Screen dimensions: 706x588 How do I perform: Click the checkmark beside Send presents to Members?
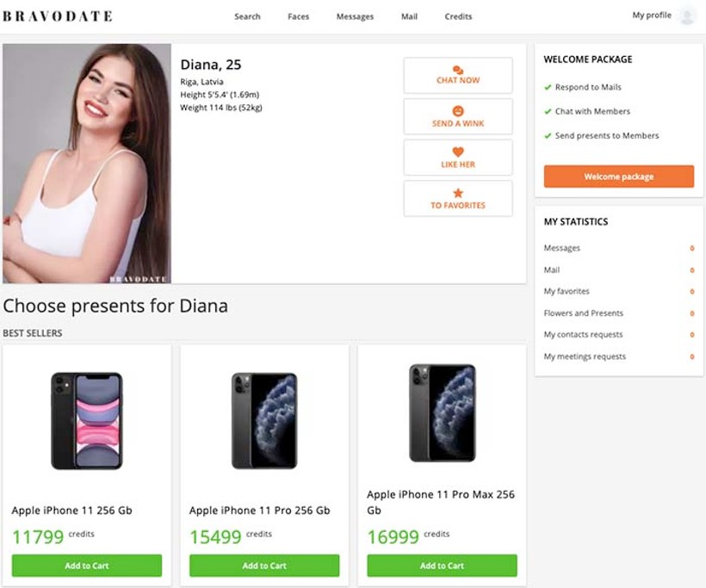(548, 135)
